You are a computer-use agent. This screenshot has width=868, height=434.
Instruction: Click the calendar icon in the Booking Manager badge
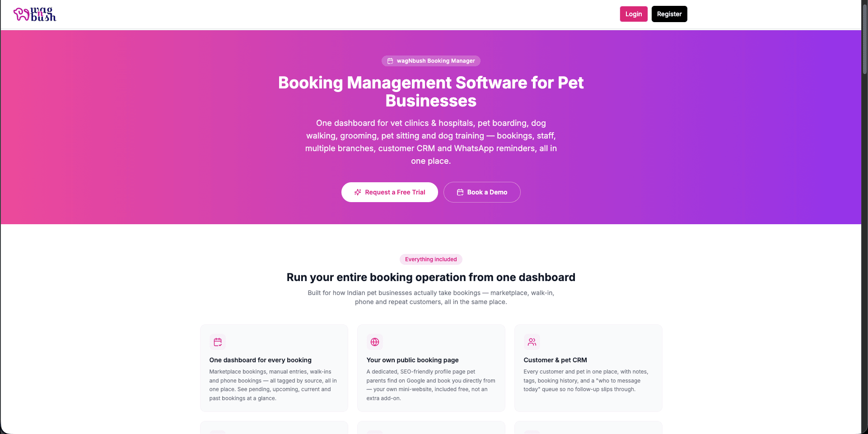pyautogui.click(x=390, y=61)
